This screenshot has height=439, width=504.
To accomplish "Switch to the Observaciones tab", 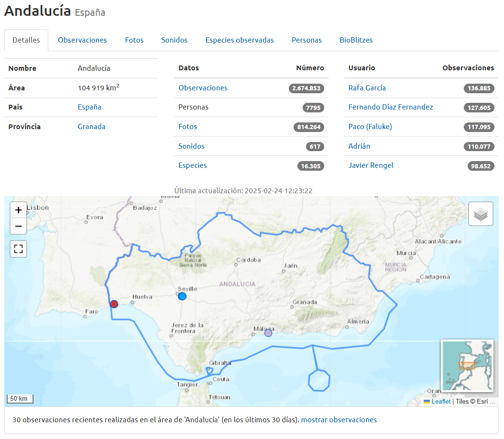I will 82,40.
